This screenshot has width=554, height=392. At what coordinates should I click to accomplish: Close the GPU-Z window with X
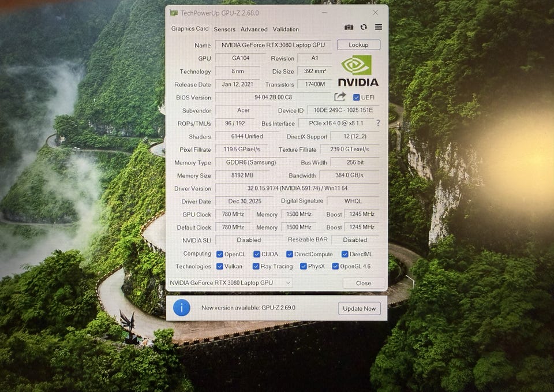[375, 13]
